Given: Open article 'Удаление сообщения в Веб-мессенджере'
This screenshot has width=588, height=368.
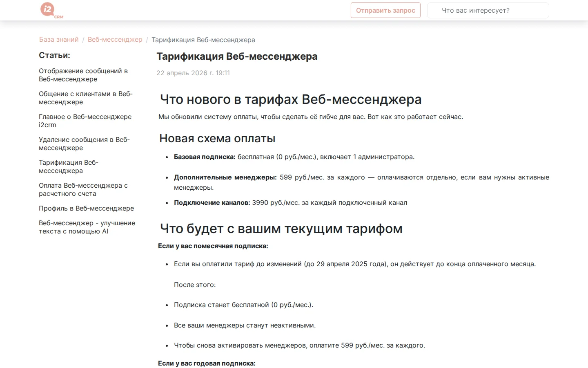Looking at the screenshot, I should [84, 144].
